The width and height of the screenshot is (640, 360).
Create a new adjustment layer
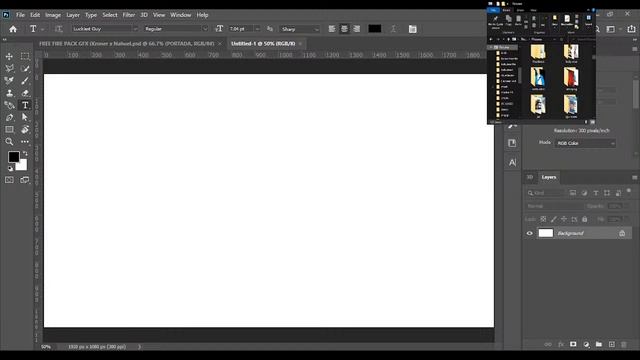click(x=586, y=344)
